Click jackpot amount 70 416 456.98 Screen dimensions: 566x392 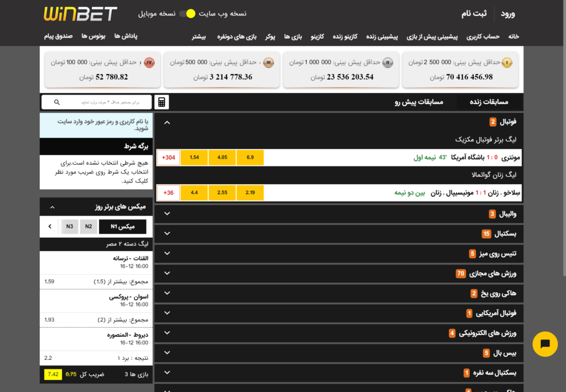pyautogui.click(x=469, y=77)
